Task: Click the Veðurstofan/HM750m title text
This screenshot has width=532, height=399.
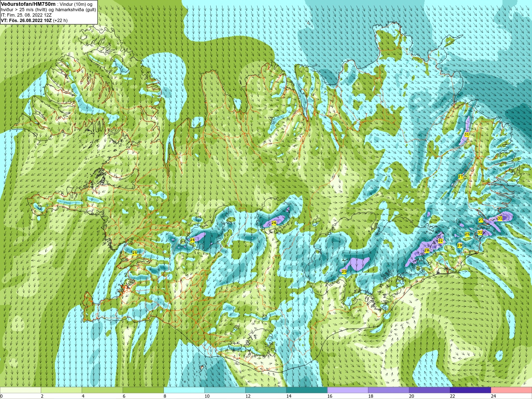Action: [x=28, y=4]
